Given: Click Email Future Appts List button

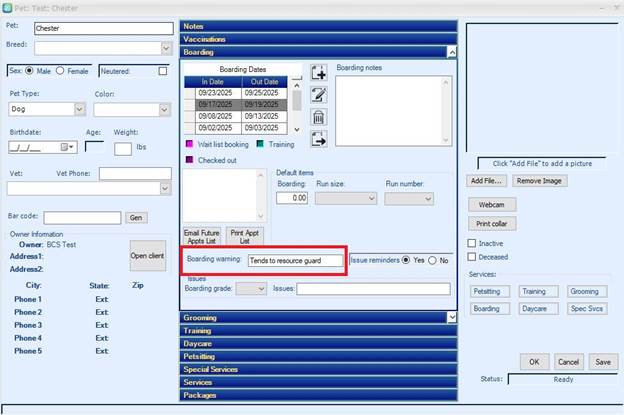Looking at the screenshot, I should point(202,236).
